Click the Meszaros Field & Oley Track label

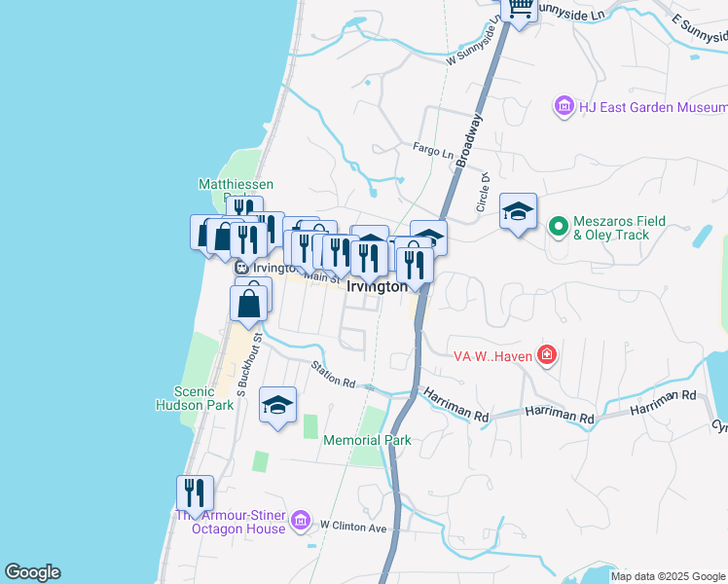[619, 228]
